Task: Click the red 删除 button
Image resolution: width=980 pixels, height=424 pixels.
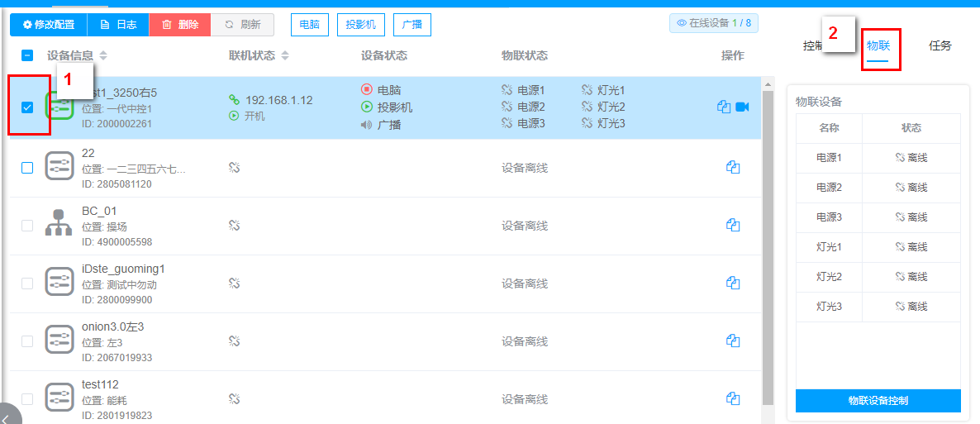Action: [179, 25]
